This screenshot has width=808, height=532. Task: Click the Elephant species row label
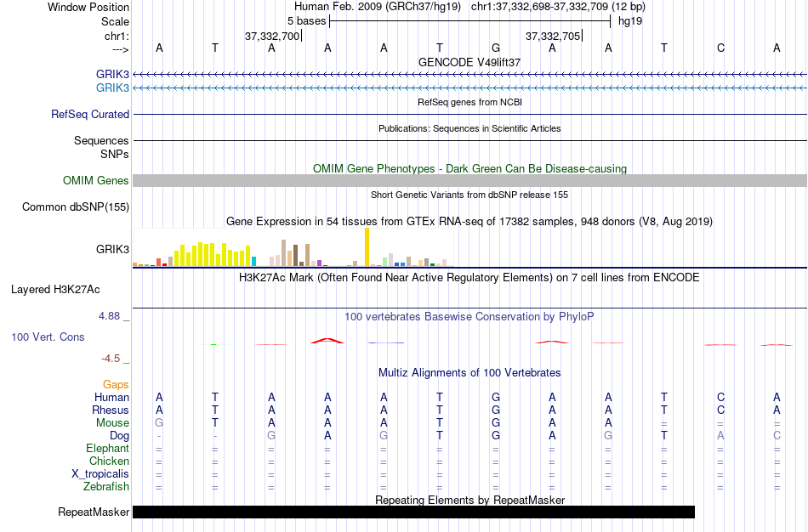108,448
